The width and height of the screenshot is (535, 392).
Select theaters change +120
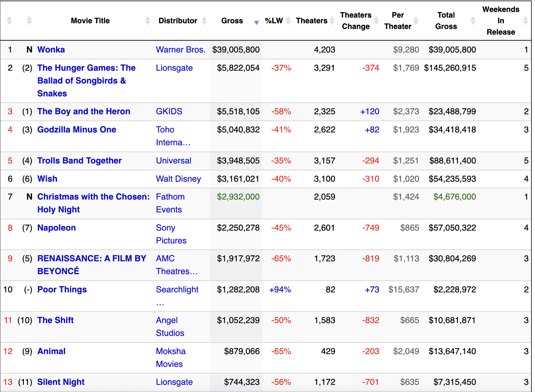(x=370, y=111)
